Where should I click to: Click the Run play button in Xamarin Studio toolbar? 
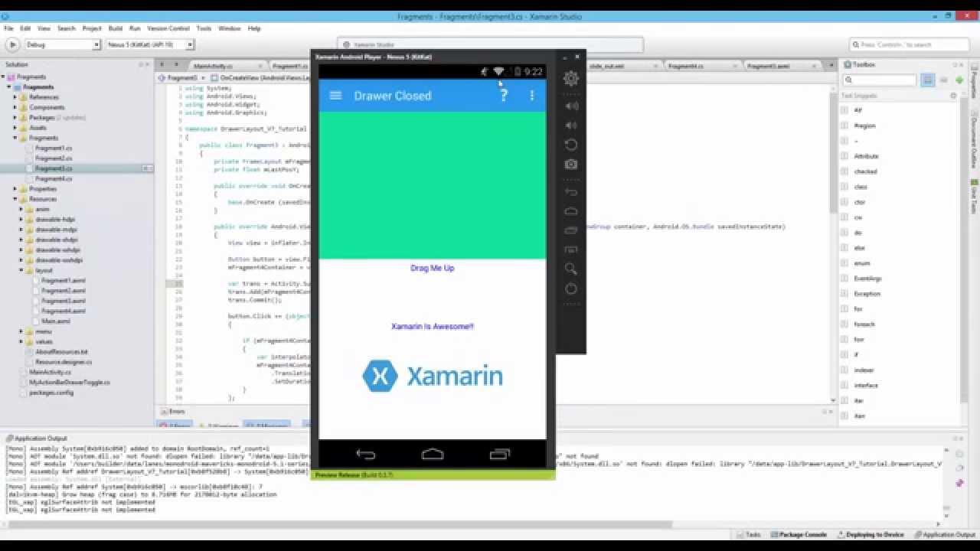tap(12, 45)
